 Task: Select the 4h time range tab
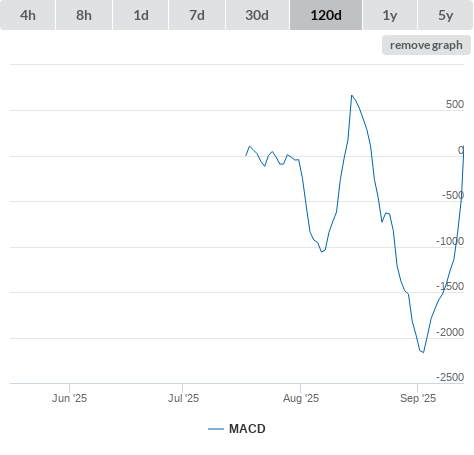click(x=27, y=15)
